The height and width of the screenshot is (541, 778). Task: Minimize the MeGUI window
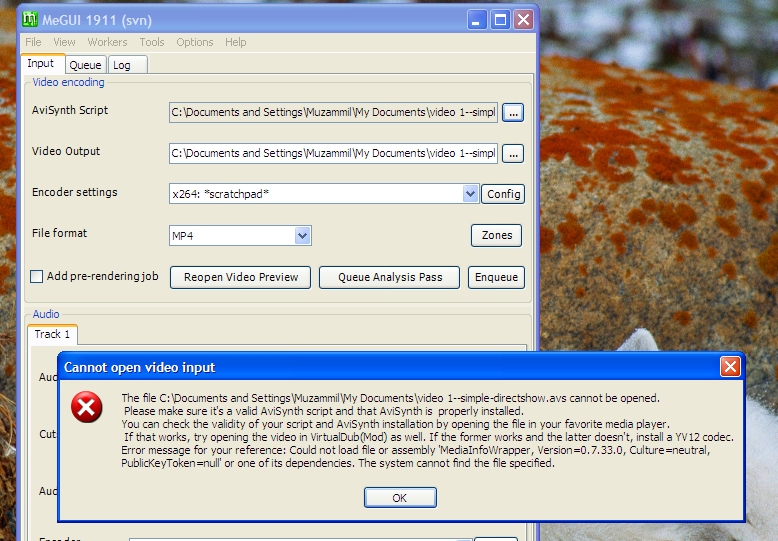pyautogui.click(x=476, y=20)
